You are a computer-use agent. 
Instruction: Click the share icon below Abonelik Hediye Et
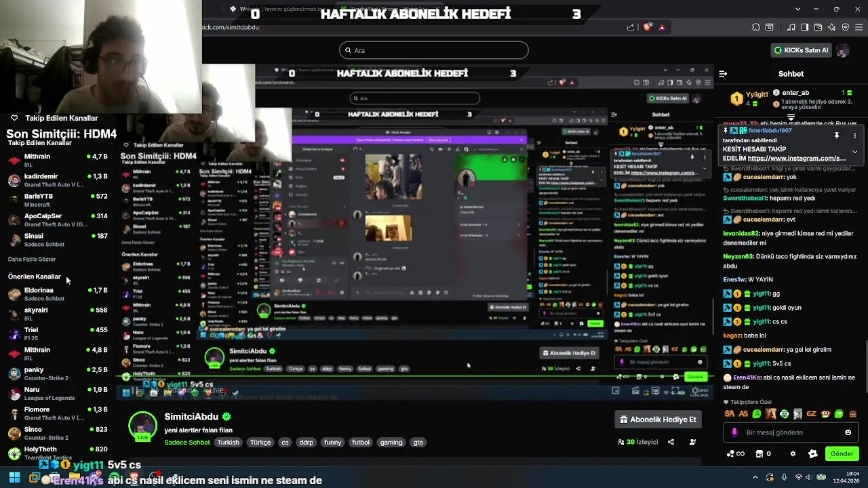point(671,442)
